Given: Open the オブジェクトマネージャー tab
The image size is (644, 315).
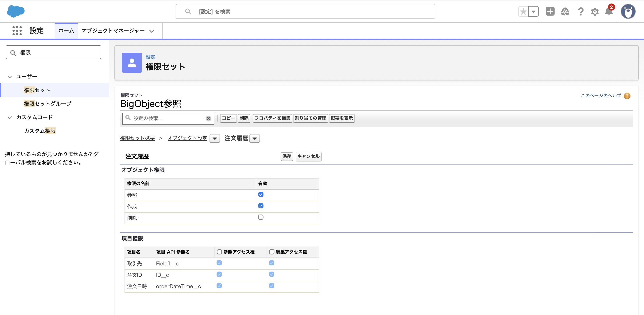Looking at the screenshot, I should tap(113, 31).
